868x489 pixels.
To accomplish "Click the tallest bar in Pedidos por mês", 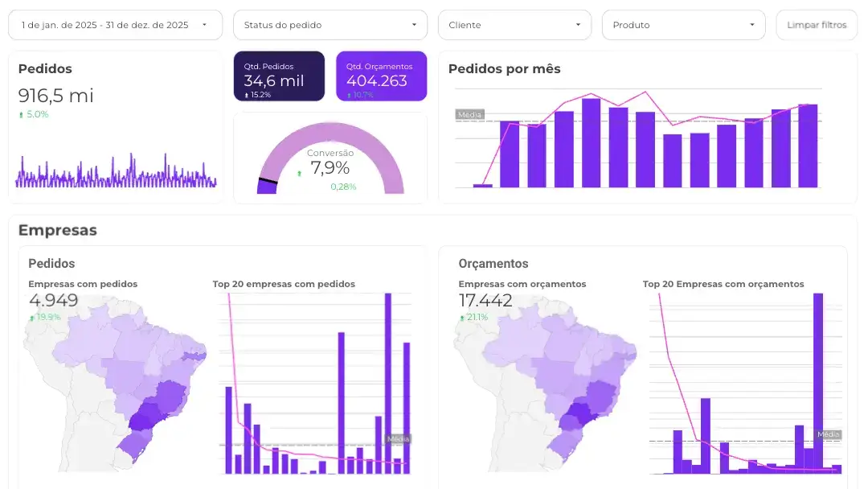I will [592, 143].
